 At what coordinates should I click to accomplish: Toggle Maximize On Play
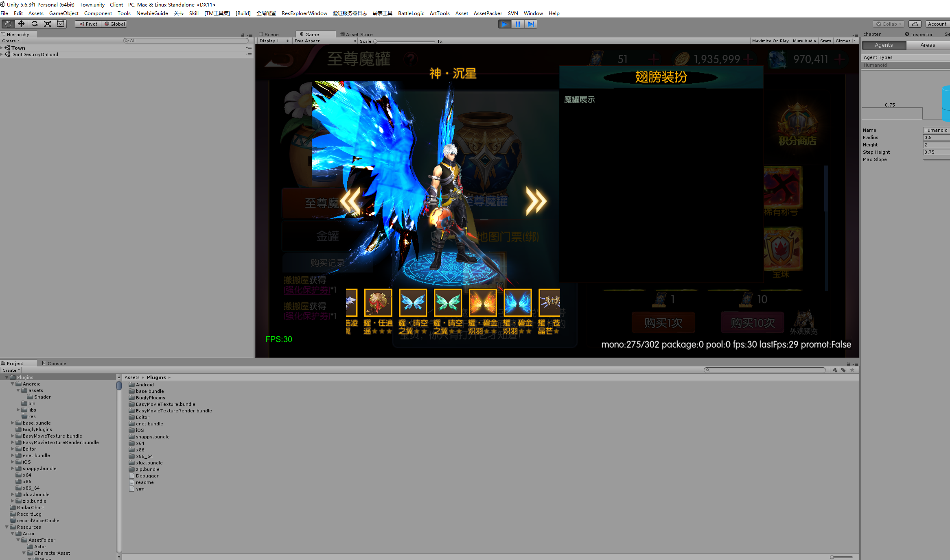[770, 41]
